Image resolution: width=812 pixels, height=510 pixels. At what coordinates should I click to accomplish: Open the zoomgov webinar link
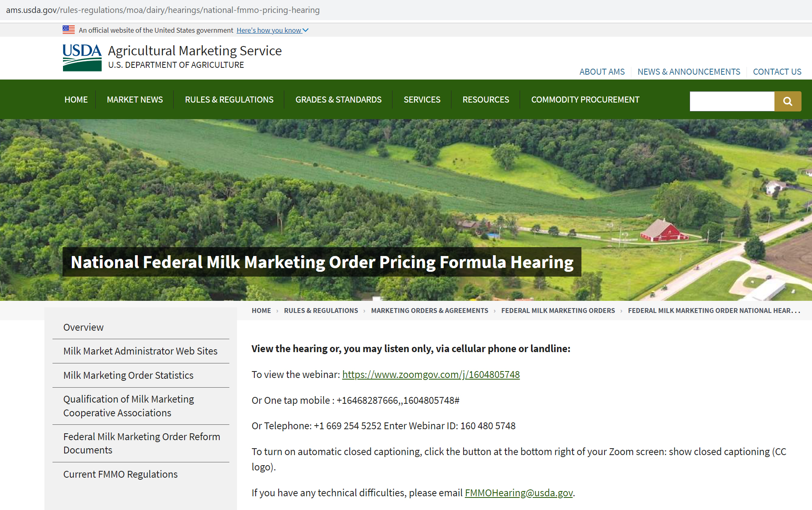430,375
